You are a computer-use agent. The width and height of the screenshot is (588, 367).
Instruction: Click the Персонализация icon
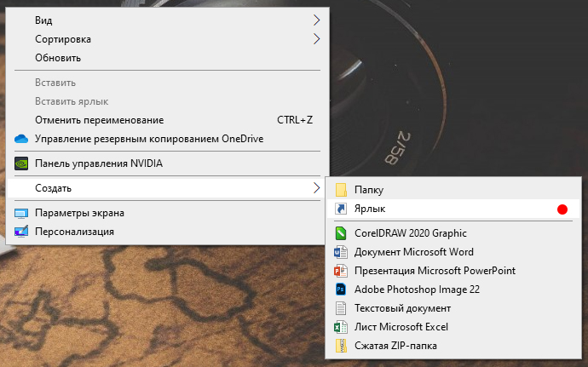21,232
